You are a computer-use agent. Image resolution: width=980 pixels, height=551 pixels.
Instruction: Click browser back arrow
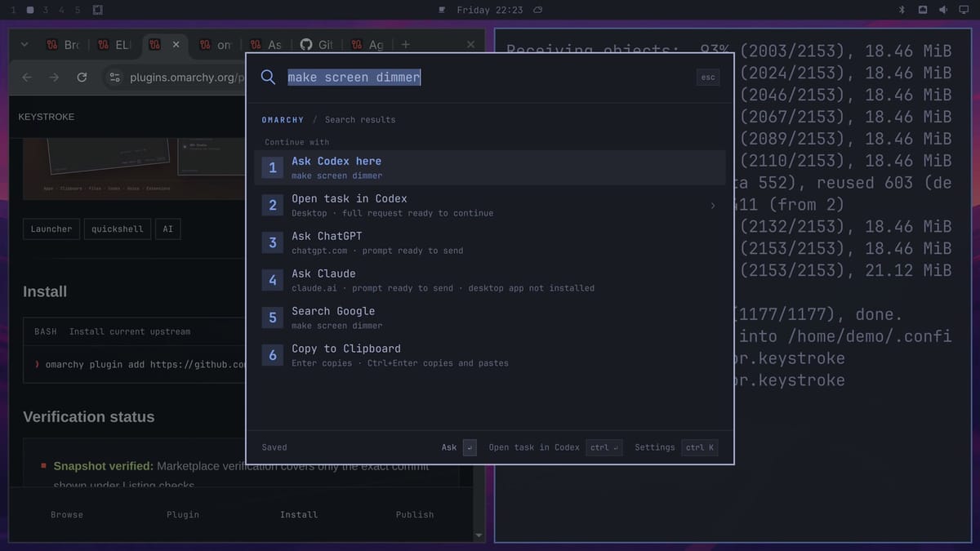click(x=27, y=78)
